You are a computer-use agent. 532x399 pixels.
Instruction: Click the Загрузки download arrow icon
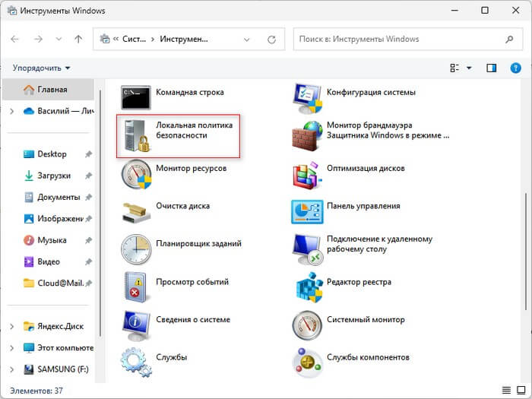[x=29, y=176]
